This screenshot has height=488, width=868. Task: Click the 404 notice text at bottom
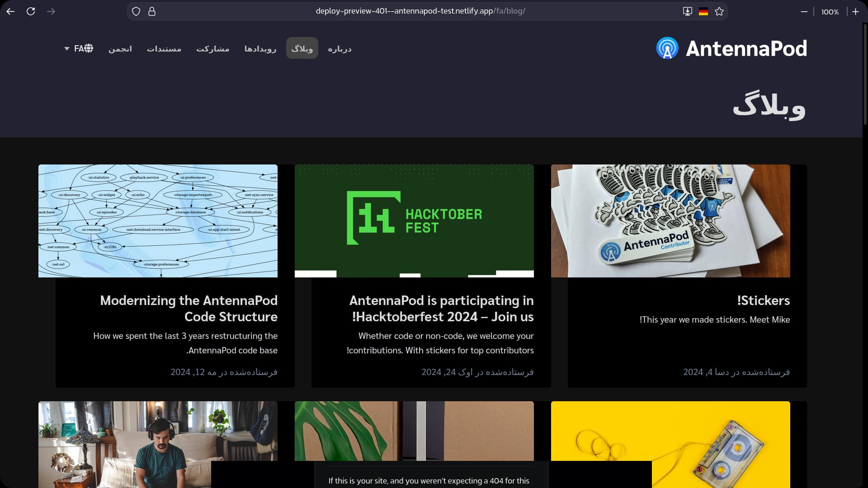click(x=429, y=481)
